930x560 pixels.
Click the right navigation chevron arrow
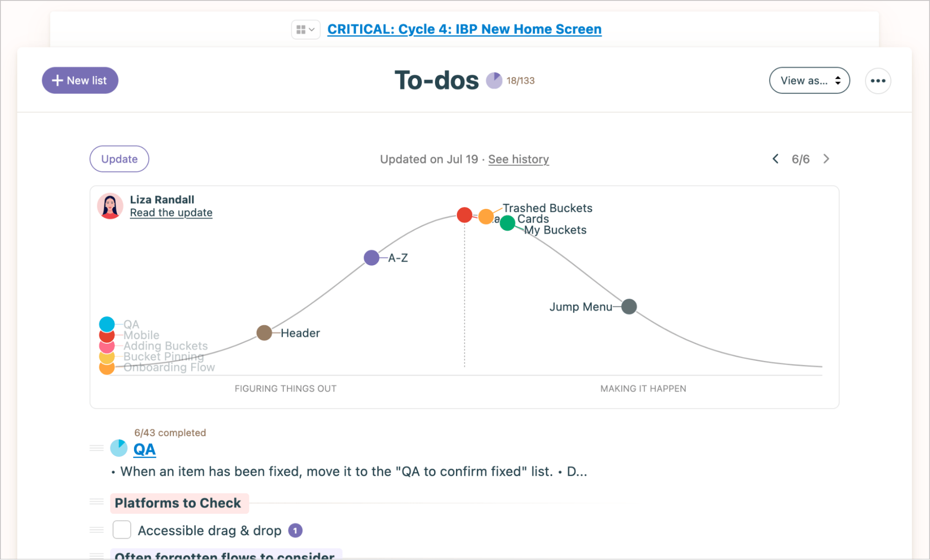point(826,158)
